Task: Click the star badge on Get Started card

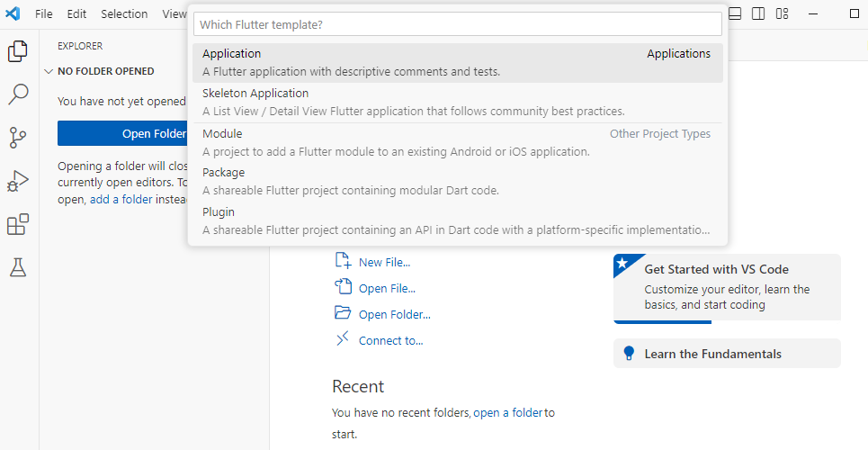Action: tap(622, 263)
